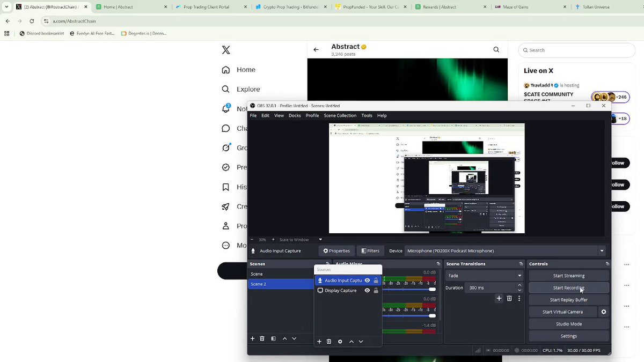Move selected source up in Sources list
The image size is (644, 362).
coord(352,342)
